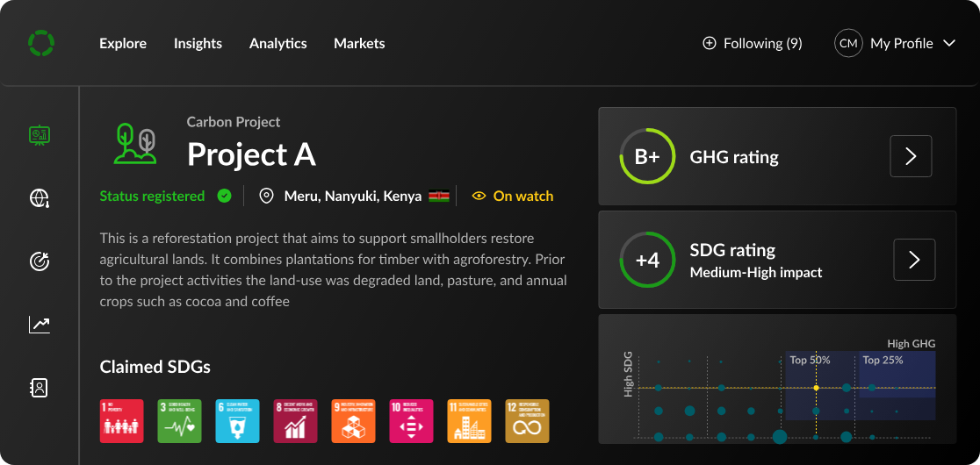Open the Markets link
Screen dimensions: 980x465
(359, 43)
